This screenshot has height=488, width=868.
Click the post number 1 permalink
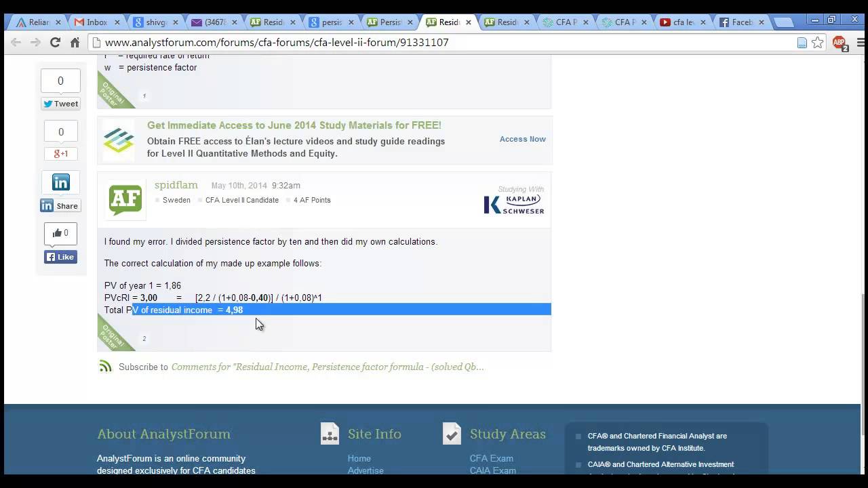(x=144, y=96)
